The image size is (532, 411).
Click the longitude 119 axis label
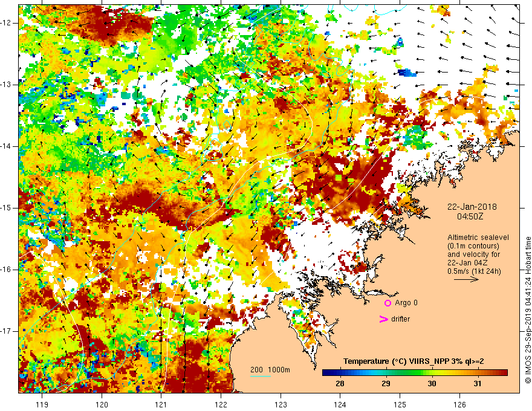42,404
